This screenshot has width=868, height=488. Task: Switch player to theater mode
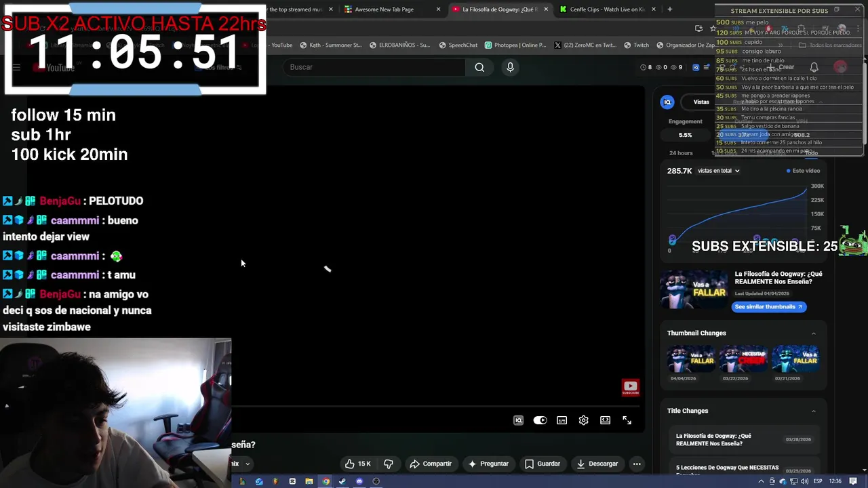click(606, 420)
